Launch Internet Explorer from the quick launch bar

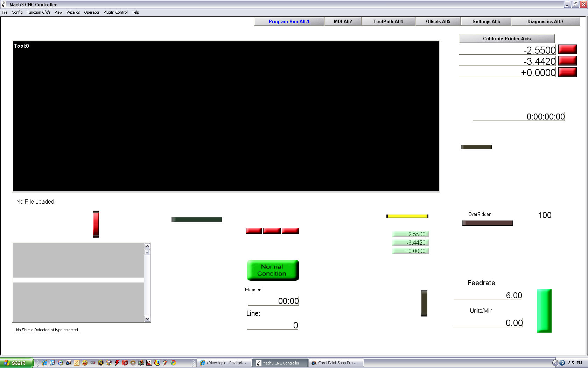[45, 363]
